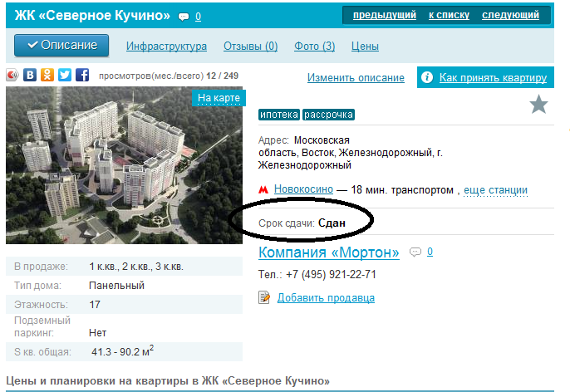
Task: Share via the red LiveJournal-style share icon
Action: pyautogui.click(x=12, y=76)
